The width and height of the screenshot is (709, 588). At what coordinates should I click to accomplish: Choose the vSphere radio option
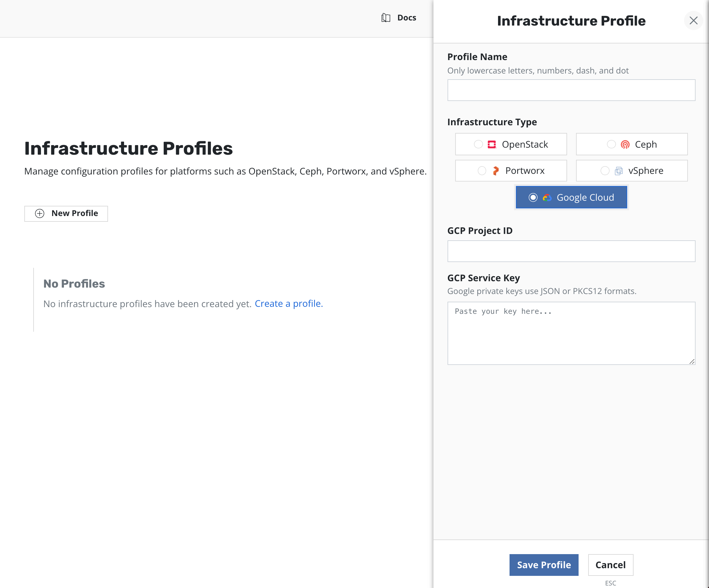[x=605, y=171]
